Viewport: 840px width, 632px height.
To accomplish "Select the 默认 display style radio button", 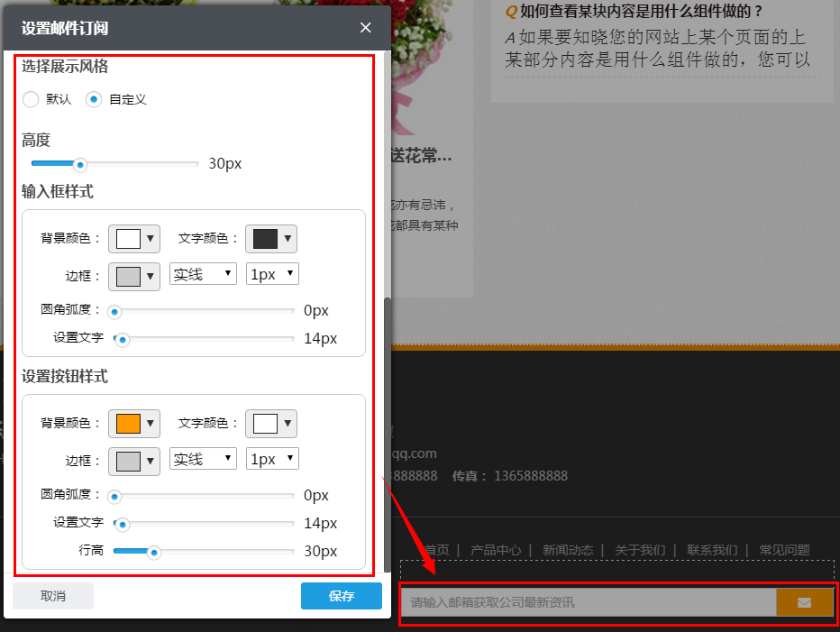I will click(29, 99).
